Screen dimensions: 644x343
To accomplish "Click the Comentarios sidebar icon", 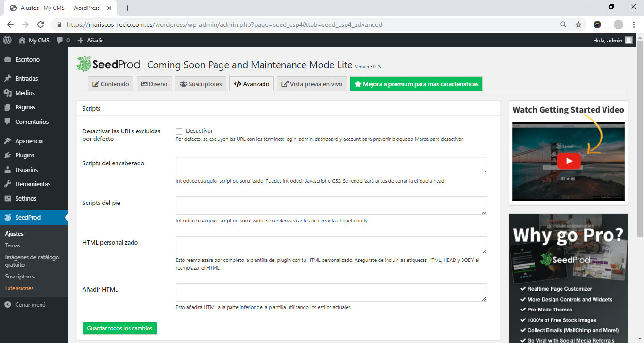I will tap(8, 122).
